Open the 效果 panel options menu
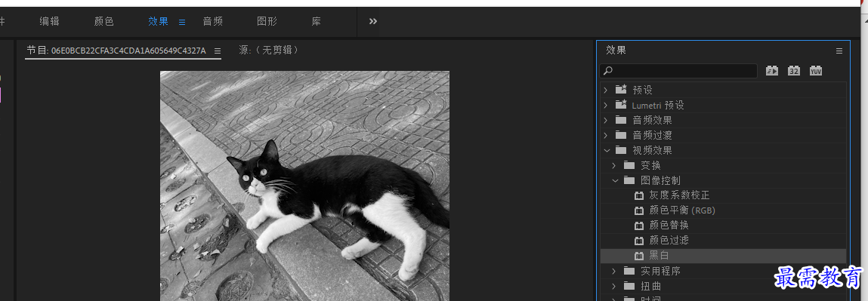Viewport: 868px width, 301px height. click(839, 51)
